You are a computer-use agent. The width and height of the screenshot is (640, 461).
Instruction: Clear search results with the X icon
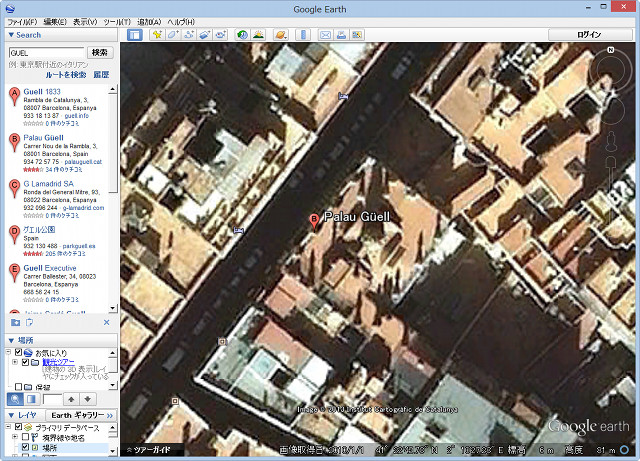tap(107, 323)
